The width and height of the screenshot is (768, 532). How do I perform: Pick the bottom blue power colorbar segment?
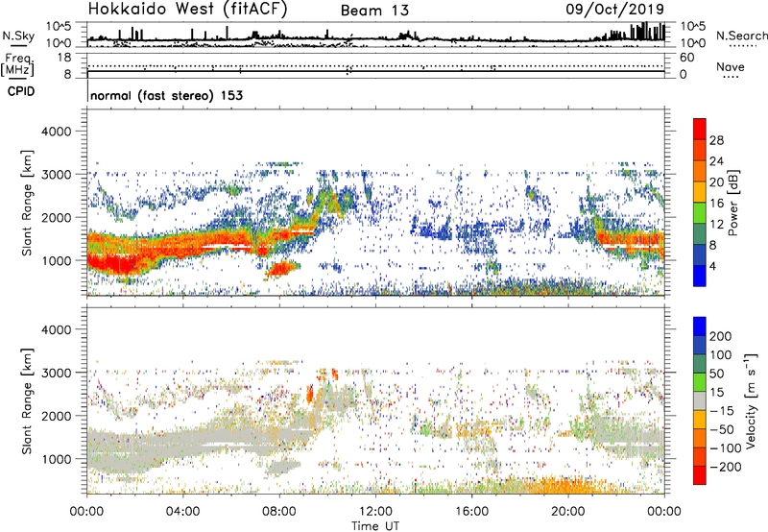(x=700, y=276)
